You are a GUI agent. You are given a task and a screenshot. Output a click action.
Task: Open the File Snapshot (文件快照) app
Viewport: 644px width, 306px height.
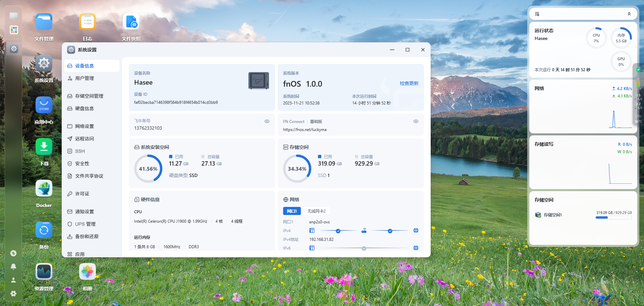(x=131, y=22)
